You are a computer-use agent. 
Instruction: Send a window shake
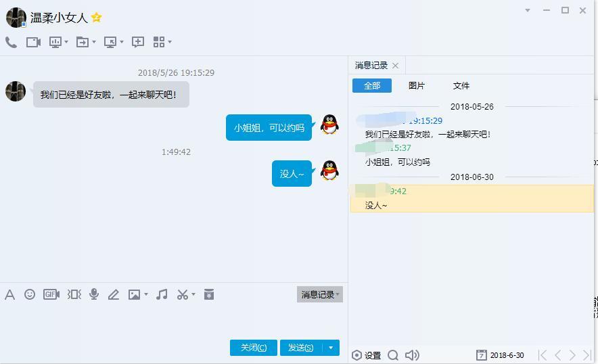pos(74,294)
